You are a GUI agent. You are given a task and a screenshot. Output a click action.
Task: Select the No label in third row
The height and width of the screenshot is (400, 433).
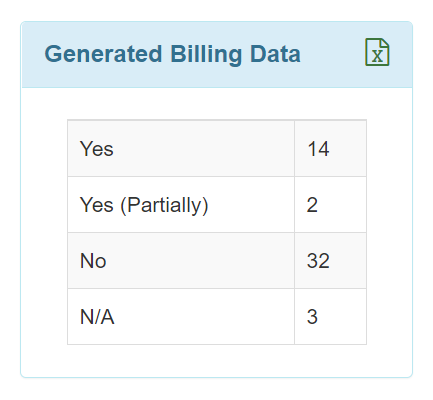coord(93,261)
